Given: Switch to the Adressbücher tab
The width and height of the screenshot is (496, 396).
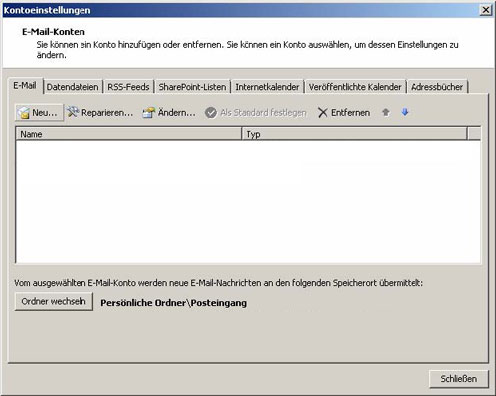Looking at the screenshot, I should [437, 87].
